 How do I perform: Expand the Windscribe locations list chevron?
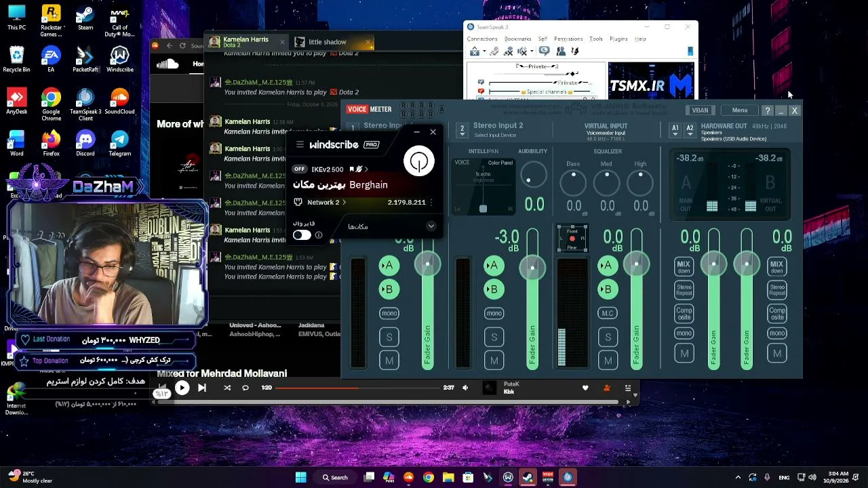pyautogui.click(x=431, y=226)
